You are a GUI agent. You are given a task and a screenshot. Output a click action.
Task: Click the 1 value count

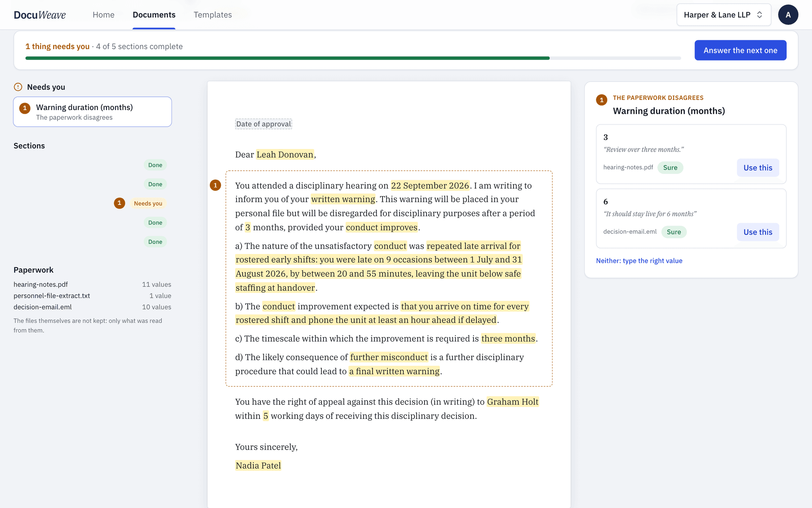tap(160, 295)
